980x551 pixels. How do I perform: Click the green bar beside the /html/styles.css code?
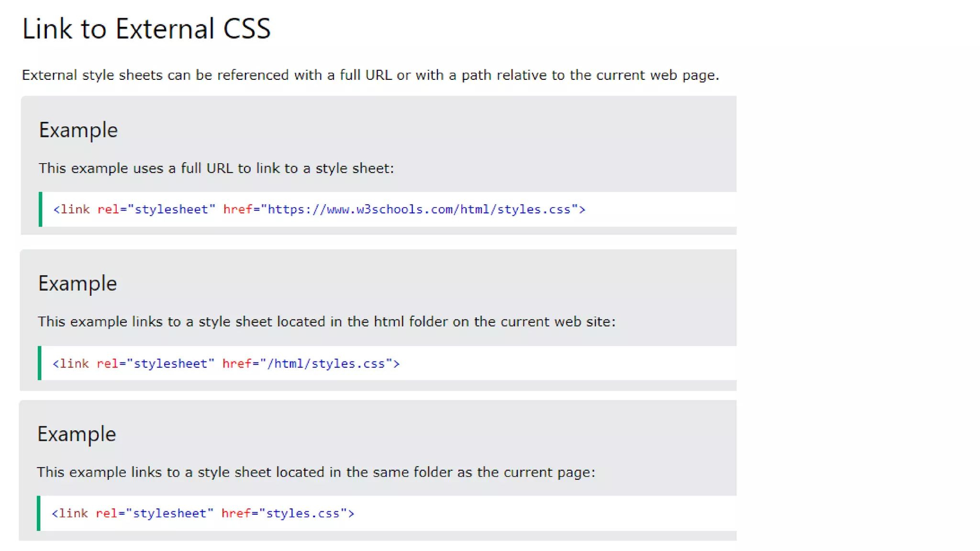39,363
